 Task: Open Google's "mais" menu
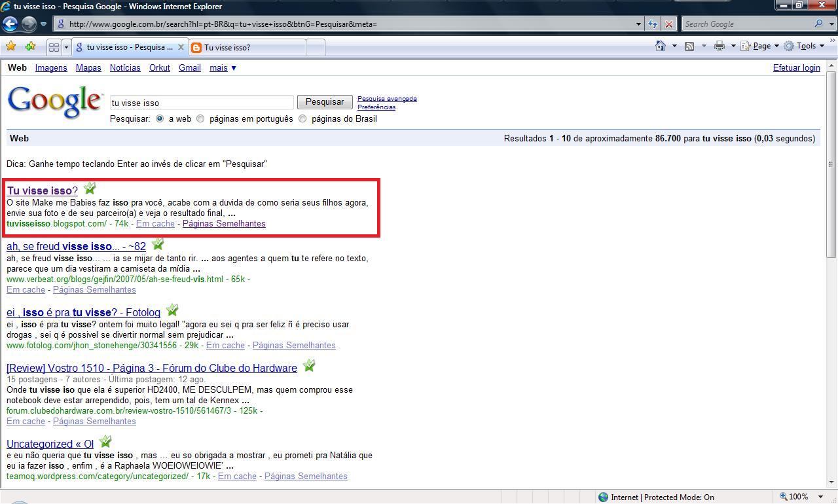tap(223, 67)
